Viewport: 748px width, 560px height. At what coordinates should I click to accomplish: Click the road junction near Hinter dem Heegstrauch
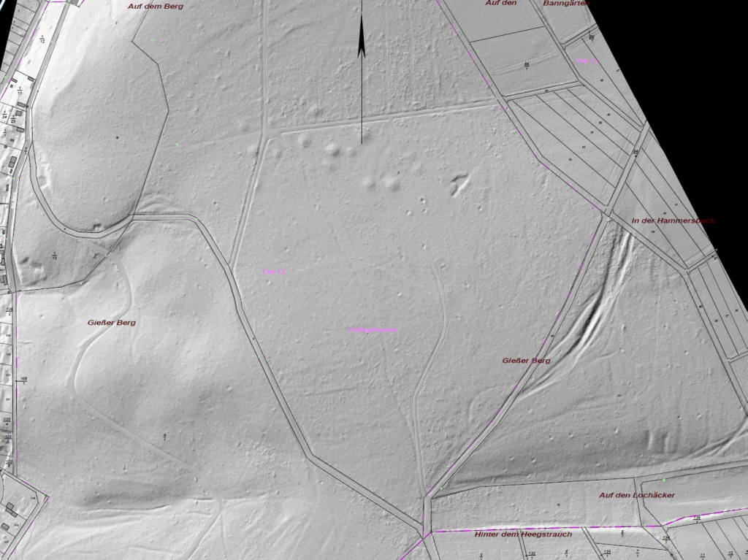(426, 502)
